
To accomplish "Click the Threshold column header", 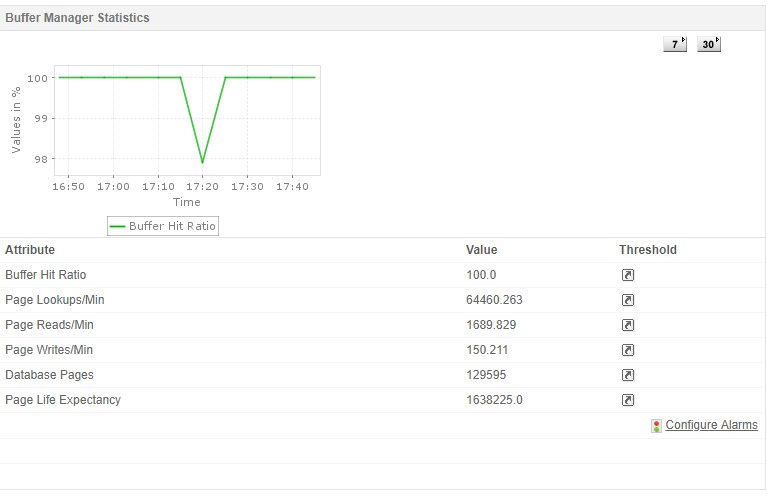I will tap(648, 250).
